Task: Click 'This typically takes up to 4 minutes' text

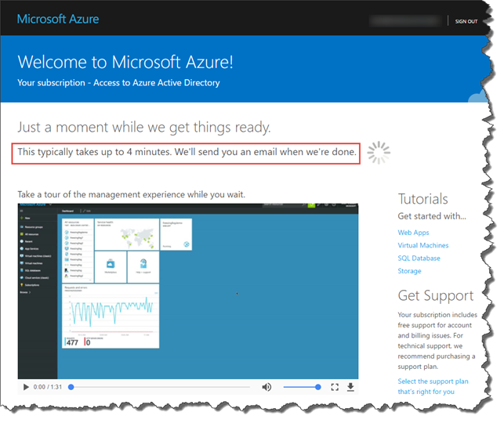Action: (94, 152)
